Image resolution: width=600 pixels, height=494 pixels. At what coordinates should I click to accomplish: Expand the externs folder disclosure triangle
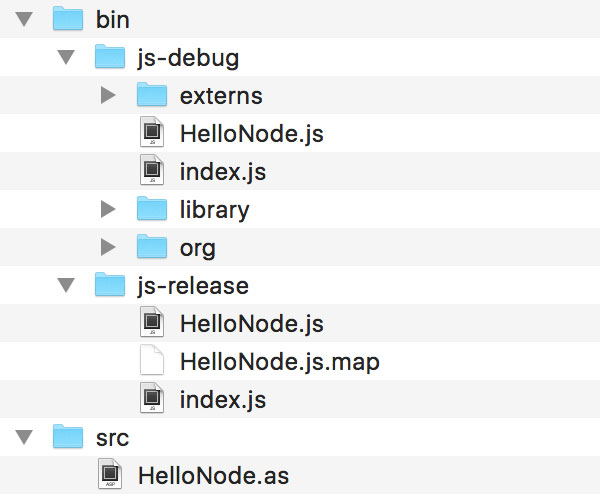109,96
